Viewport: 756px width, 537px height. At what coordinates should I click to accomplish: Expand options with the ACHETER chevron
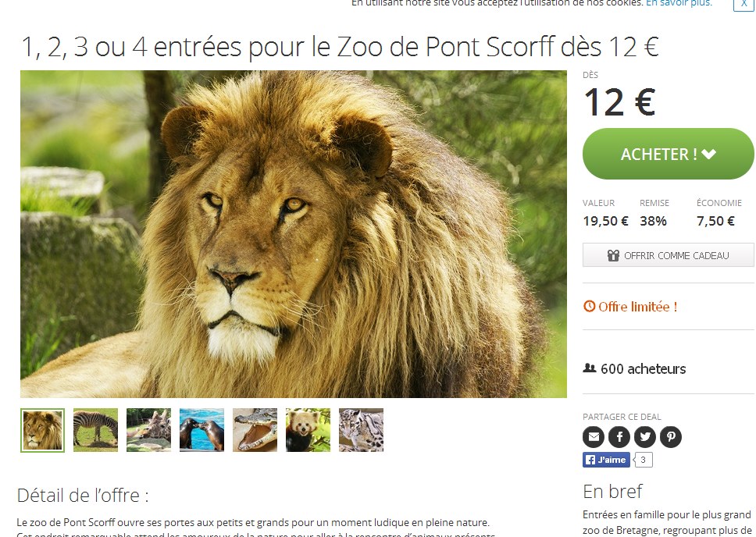click(709, 155)
